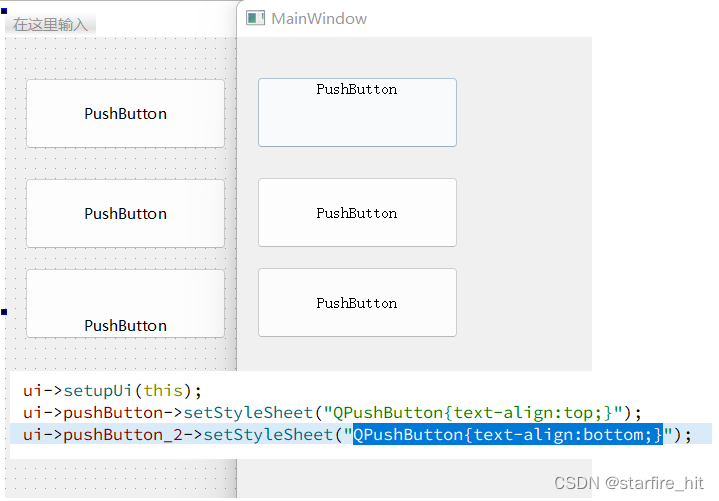
Task: Select the top-left corner form resize handle
Action: click(4, 11)
